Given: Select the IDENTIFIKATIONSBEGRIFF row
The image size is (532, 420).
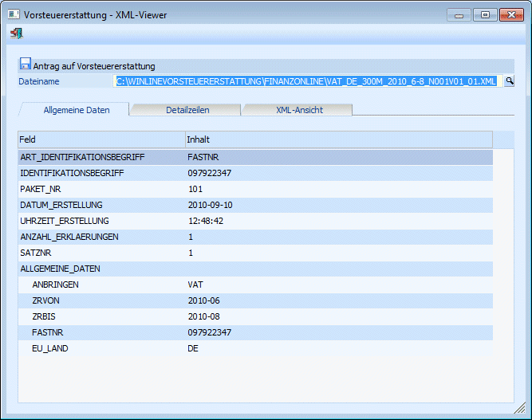Looking at the screenshot, I should 72,173.
